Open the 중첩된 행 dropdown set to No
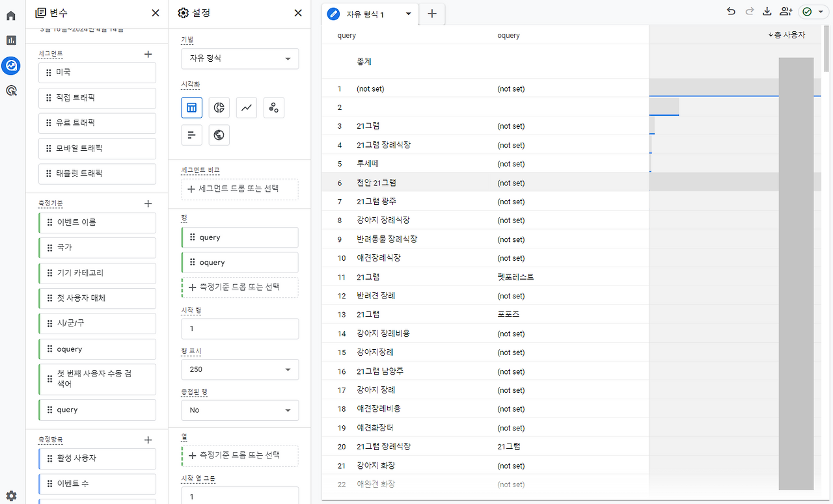 pos(239,410)
